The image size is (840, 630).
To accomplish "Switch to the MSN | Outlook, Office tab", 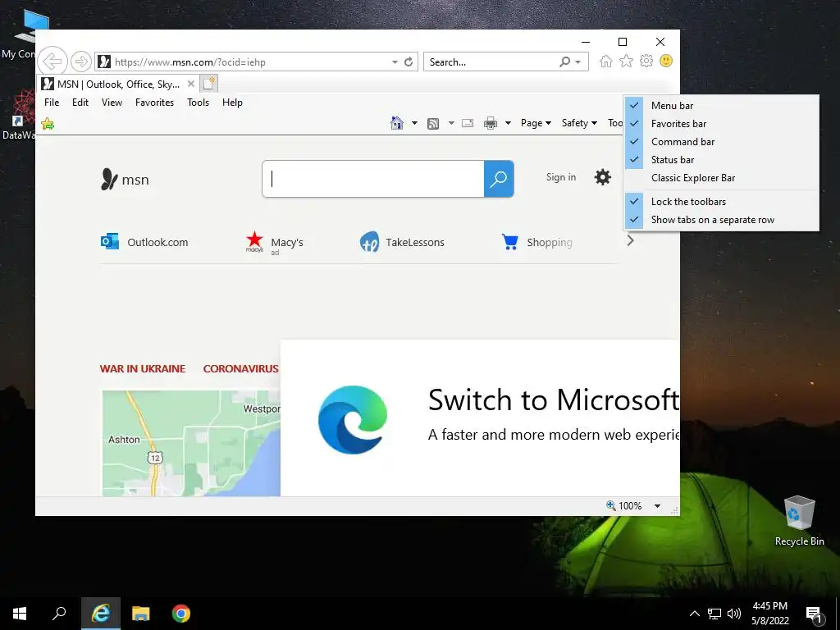I will pos(118,84).
